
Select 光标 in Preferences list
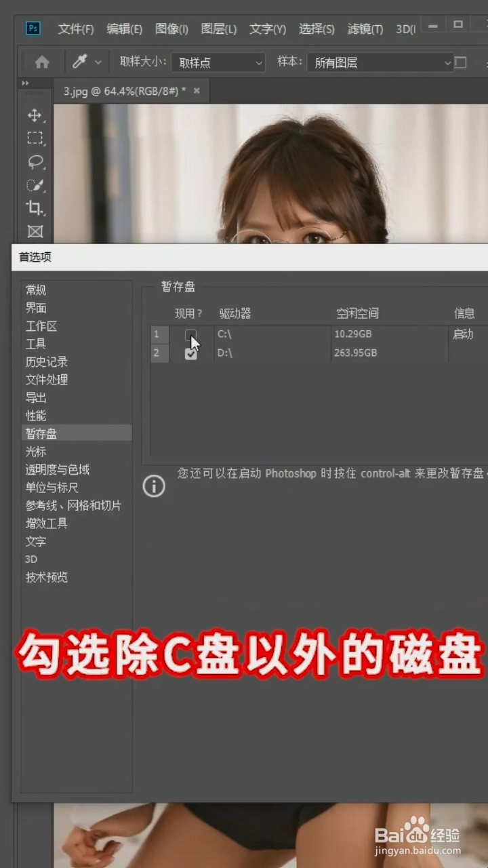point(36,452)
